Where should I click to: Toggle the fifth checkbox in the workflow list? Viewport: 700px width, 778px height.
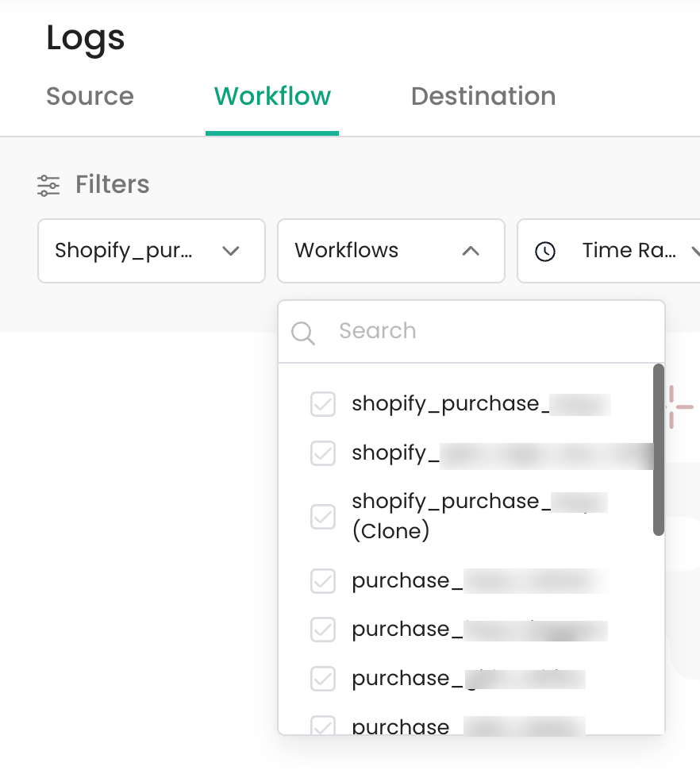click(323, 630)
